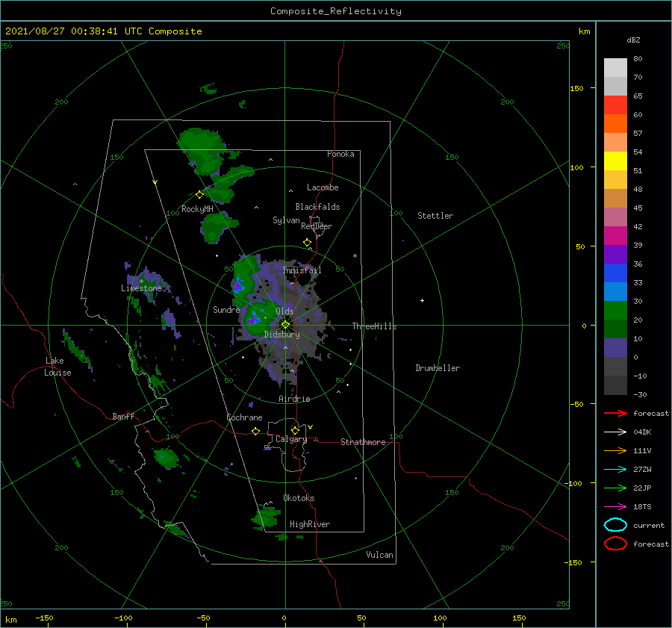Click the Banff town label
Viewport: 672px width, 628px height.
coord(123,416)
